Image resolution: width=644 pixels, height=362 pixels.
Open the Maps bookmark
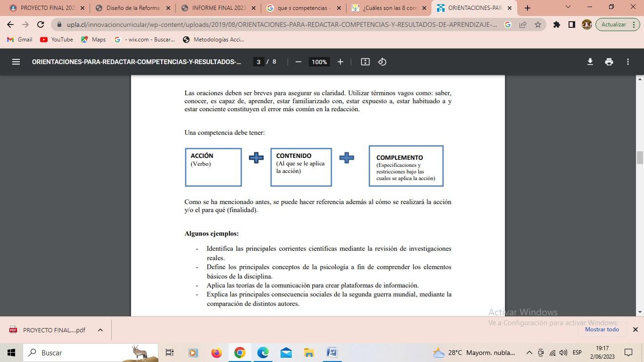(93, 40)
